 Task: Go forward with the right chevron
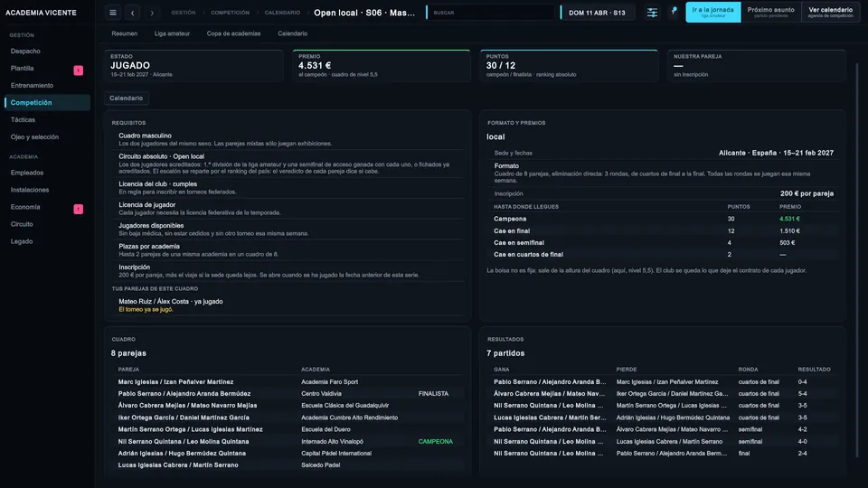tap(152, 12)
